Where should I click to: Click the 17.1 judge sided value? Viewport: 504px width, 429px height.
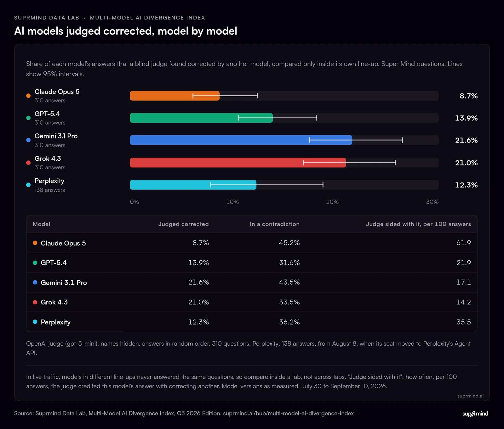(x=464, y=282)
